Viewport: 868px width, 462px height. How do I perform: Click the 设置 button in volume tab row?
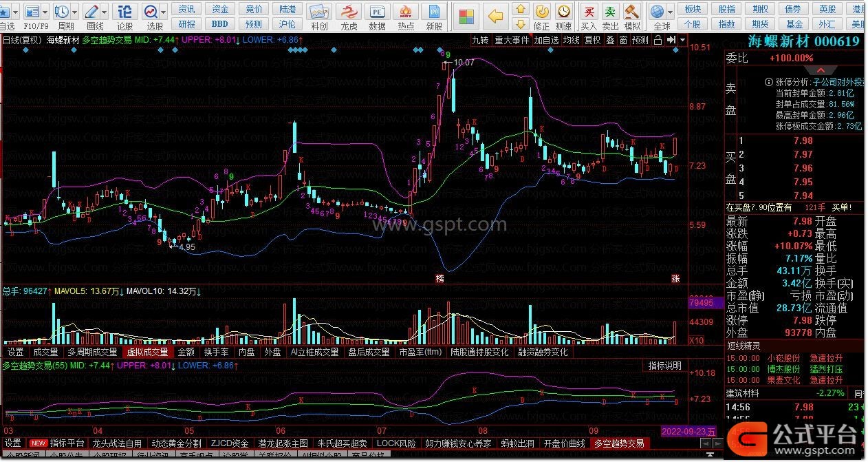(x=15, y=352)
